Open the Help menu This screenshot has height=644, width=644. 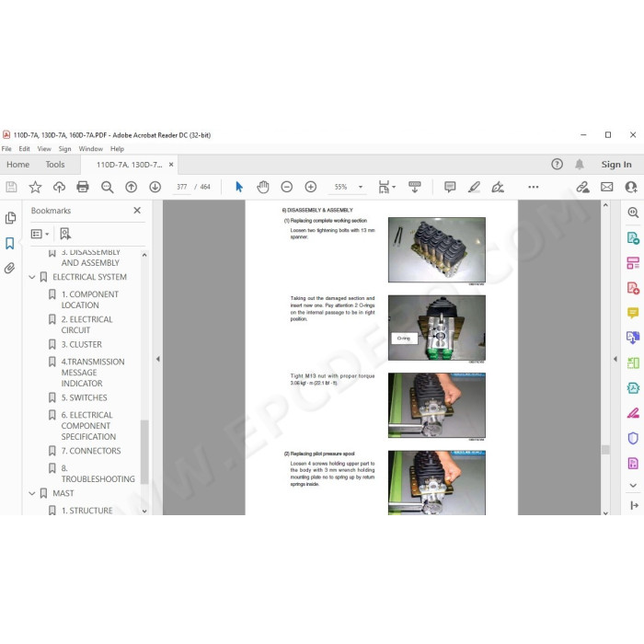click(117, 149)
